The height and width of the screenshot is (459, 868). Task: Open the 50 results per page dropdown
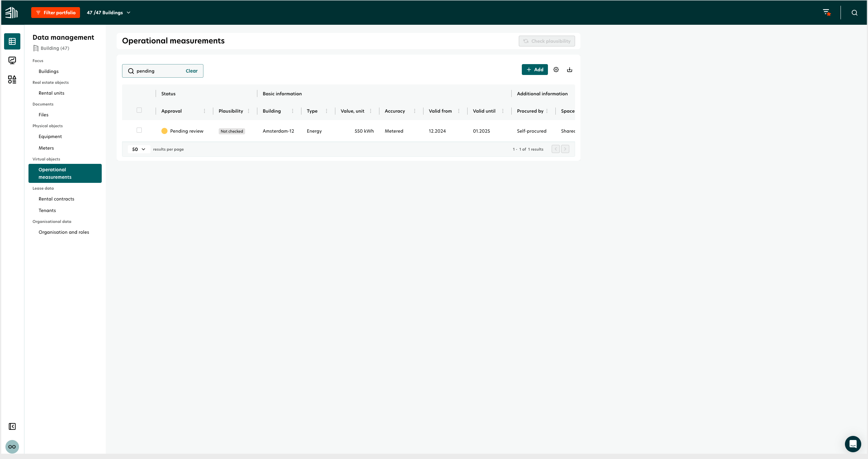pos(139,149)
